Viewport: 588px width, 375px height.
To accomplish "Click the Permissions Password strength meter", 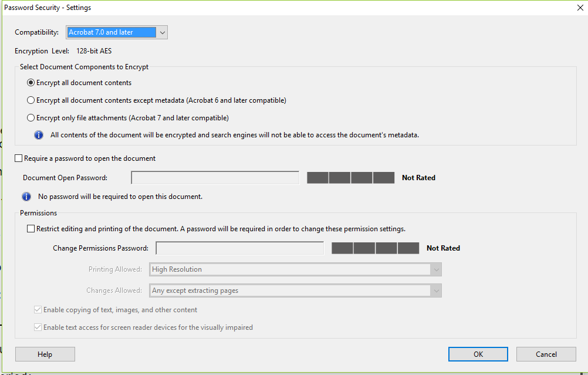I will [x=376, y=248].
